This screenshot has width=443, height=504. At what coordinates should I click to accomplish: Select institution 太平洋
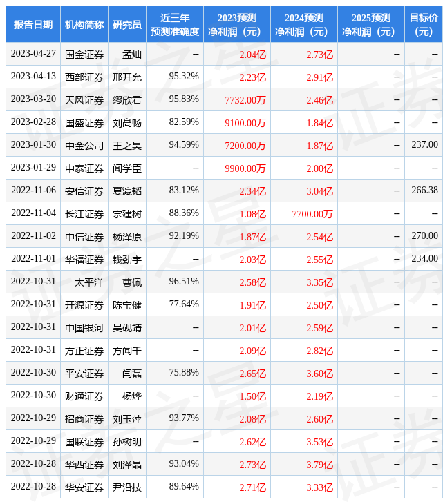point(89,282)
